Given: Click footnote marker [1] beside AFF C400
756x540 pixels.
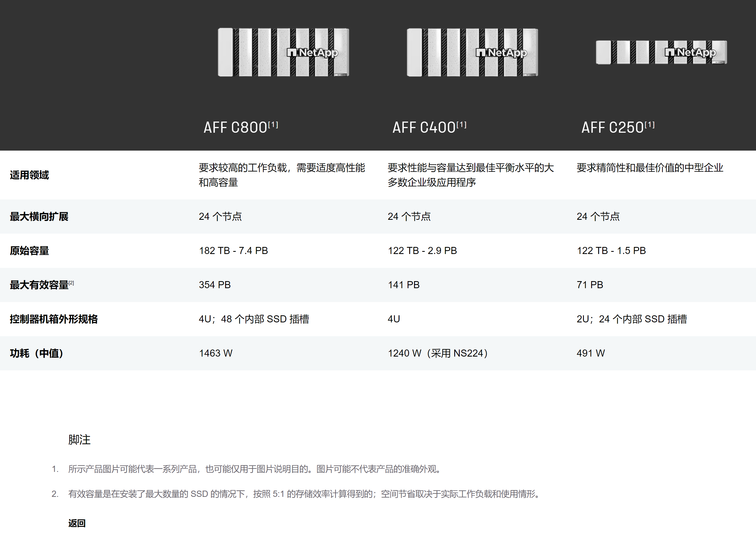Looking at the screenshot, I should click(462, 125).
